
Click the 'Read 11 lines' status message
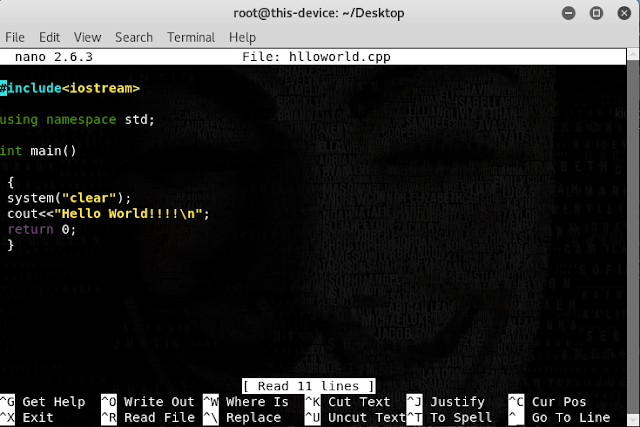click(x=308, y=386)
